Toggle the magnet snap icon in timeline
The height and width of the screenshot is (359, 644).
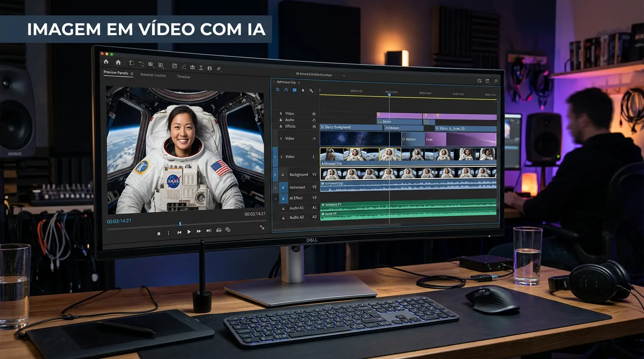286,90
